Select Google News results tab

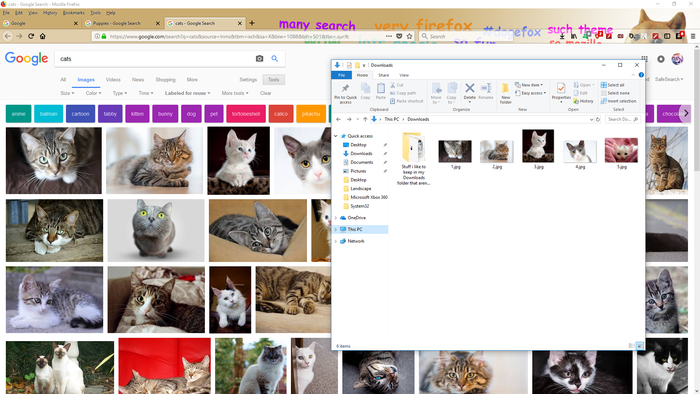tap(138, 80)
